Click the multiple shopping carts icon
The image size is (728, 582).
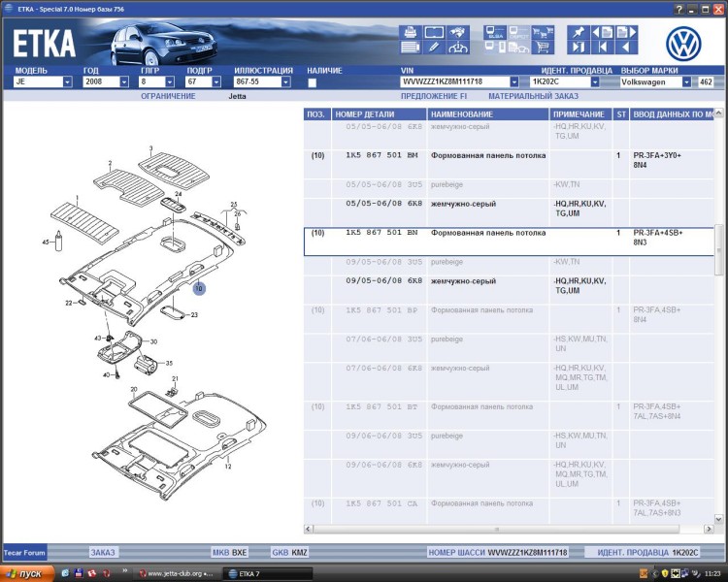click(x=543, y=32)
